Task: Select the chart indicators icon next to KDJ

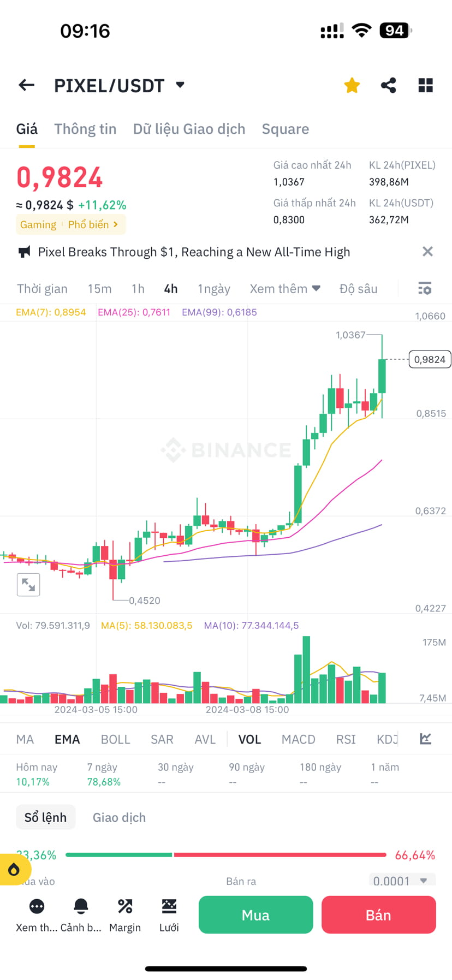Action: (425, 738)
